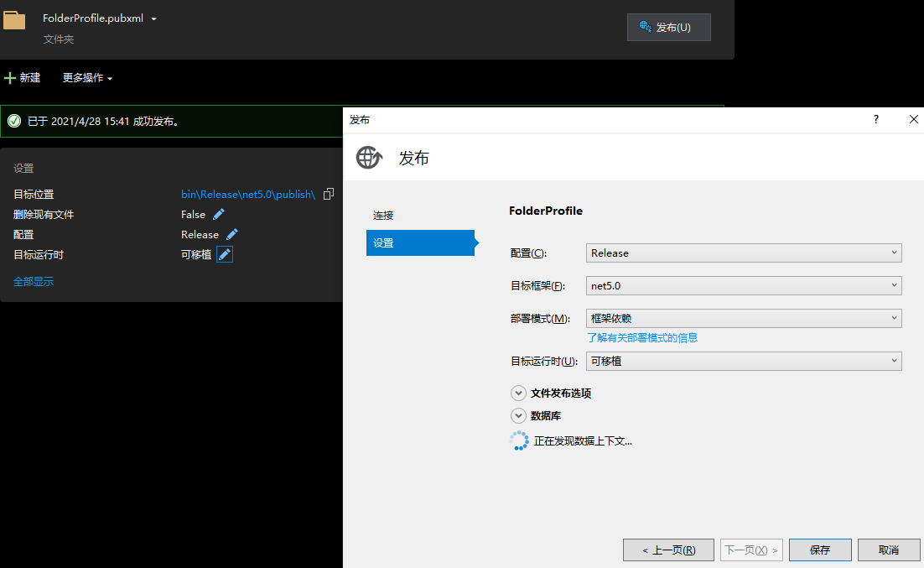Screen dimensions: 924x568
Task: Expand the 文件发布选项 section
Action: 518,393
